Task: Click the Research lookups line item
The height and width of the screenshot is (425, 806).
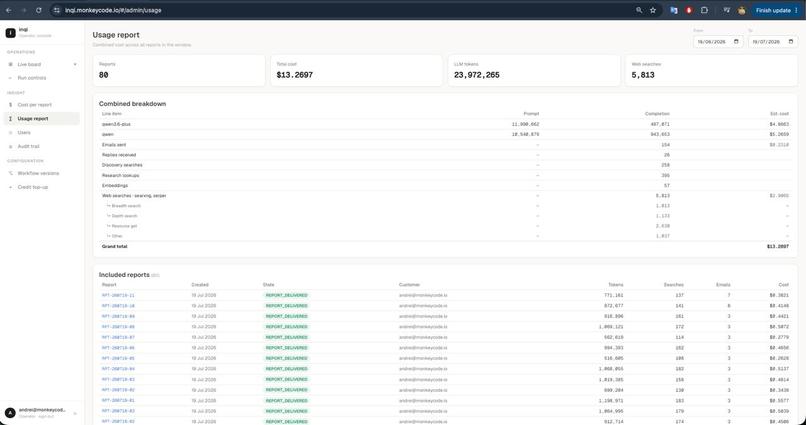Action: pyautogui.click(x=120, y=175)
